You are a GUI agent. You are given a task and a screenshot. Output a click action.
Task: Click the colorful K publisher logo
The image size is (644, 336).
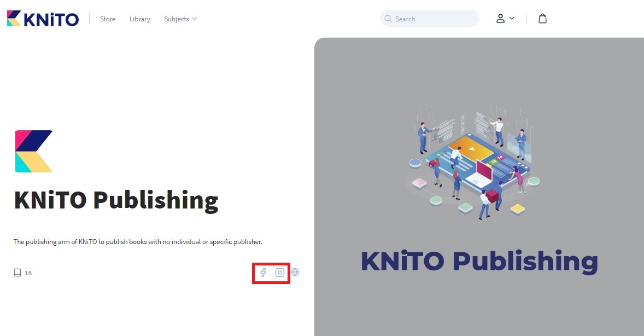pos(34,151)
